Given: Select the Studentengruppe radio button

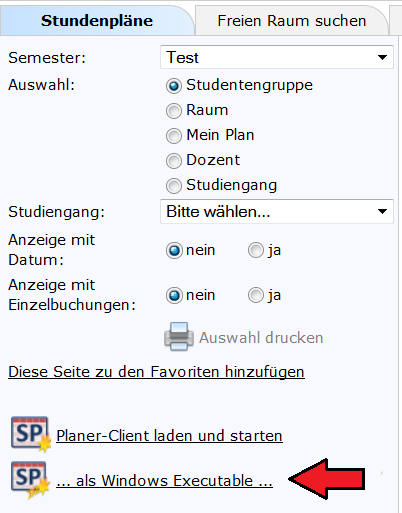Looking at the screenshot, I should (174, 86).
